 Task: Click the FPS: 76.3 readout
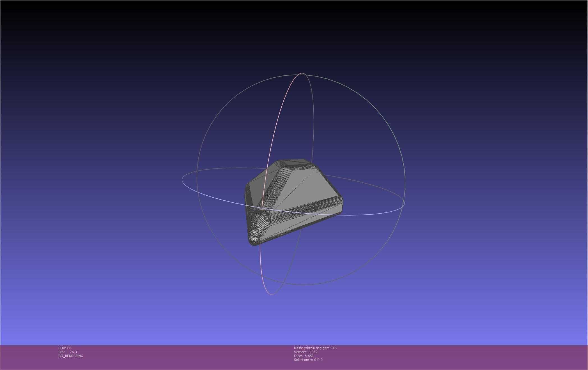68,352
